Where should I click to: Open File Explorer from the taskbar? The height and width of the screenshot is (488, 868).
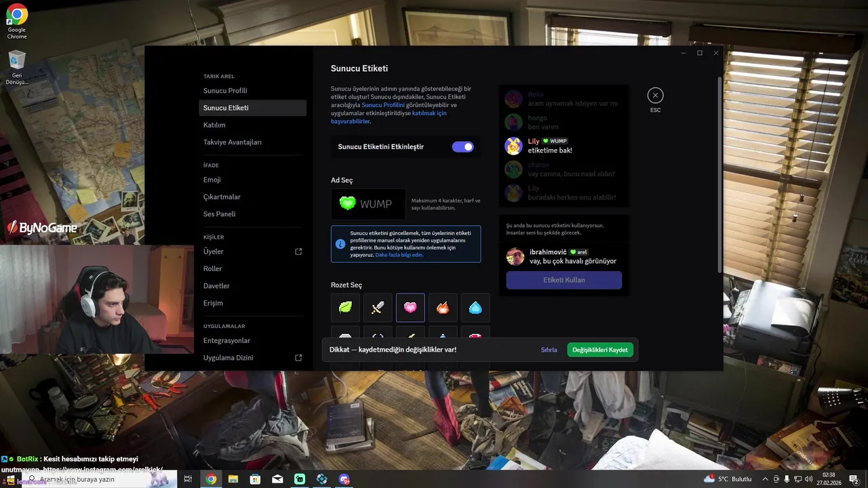pos(233,479)
